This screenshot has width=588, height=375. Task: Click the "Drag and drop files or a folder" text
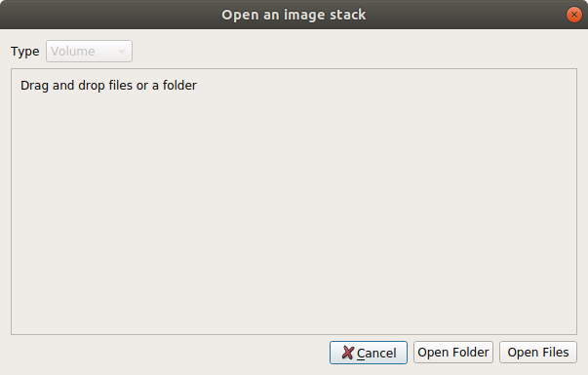[108, 86]
